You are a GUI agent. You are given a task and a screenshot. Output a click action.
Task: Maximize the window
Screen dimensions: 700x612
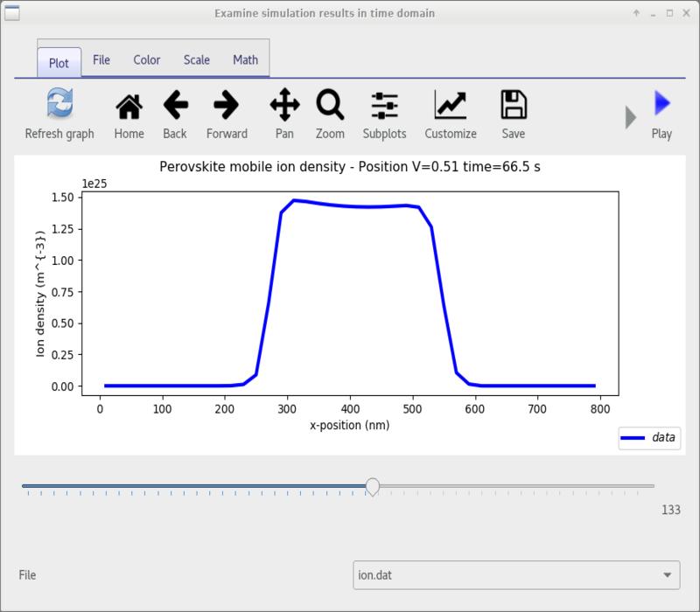[669, 13]
